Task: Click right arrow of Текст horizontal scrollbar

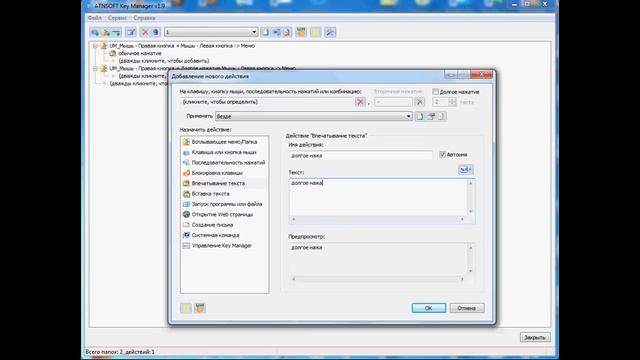Action: [462, 220]
